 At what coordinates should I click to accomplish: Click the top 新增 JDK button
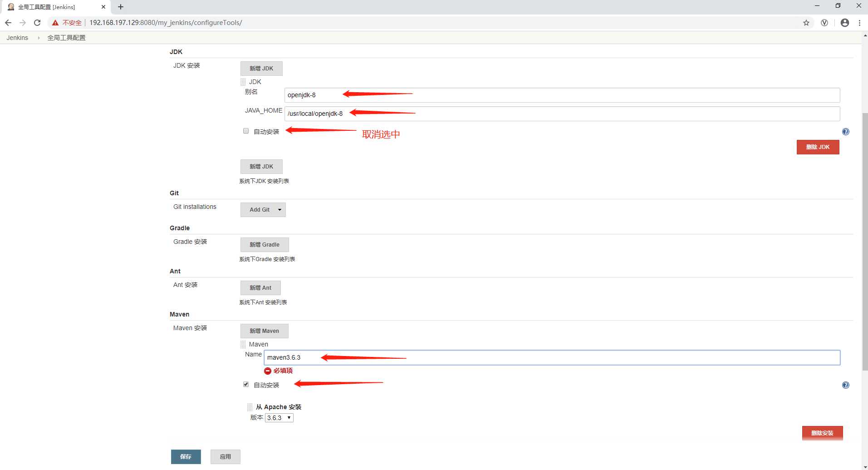261,69
